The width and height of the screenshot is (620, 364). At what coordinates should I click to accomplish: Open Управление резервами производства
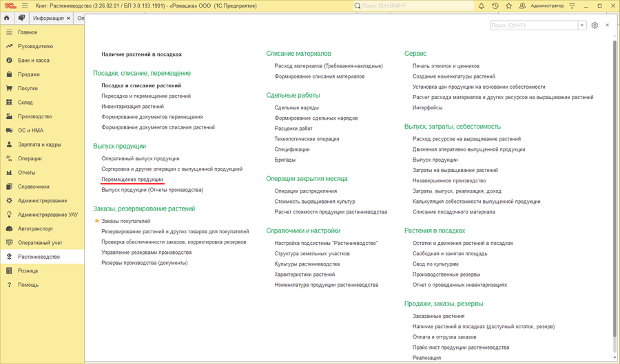(146, 253)
